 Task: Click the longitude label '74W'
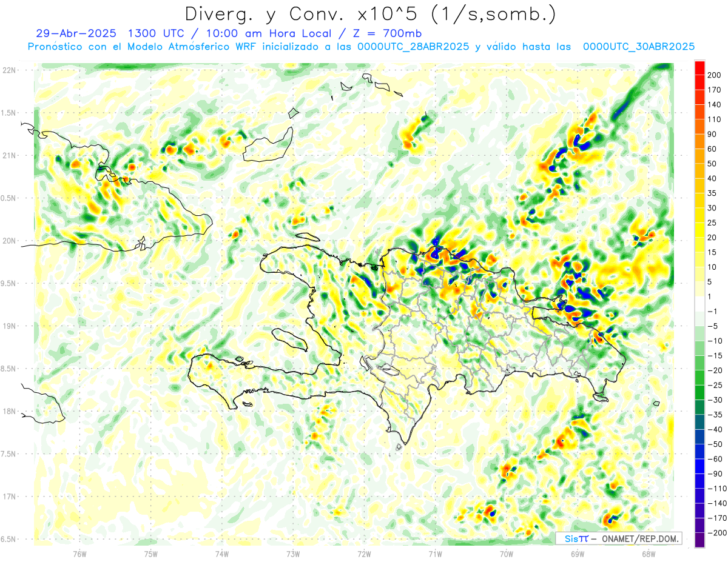(x=222, y=554)
